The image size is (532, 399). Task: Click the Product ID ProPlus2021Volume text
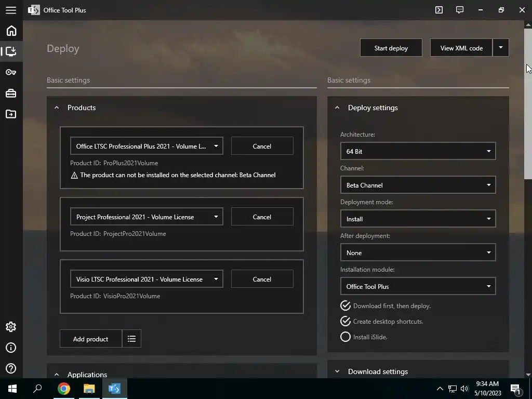[x=114, y=163]
